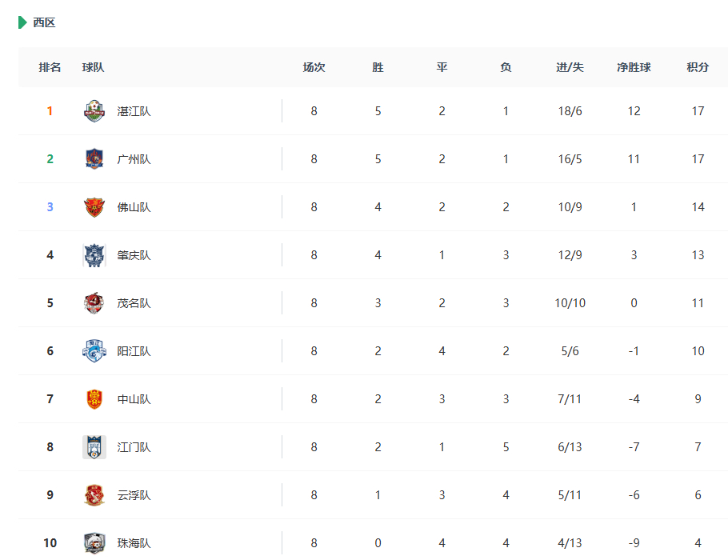Click the 湛江队 team logo
Screen dimensions: 728x560
click(x=94, y=111)
